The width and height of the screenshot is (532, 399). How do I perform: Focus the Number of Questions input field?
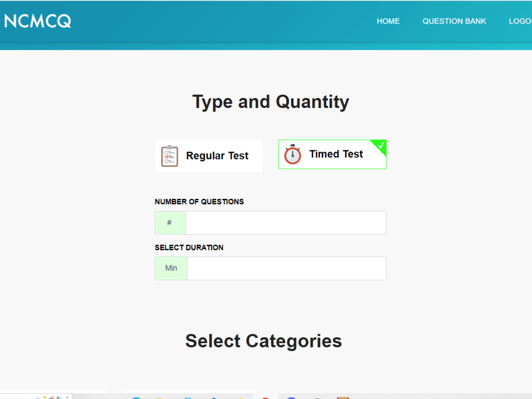286,222
